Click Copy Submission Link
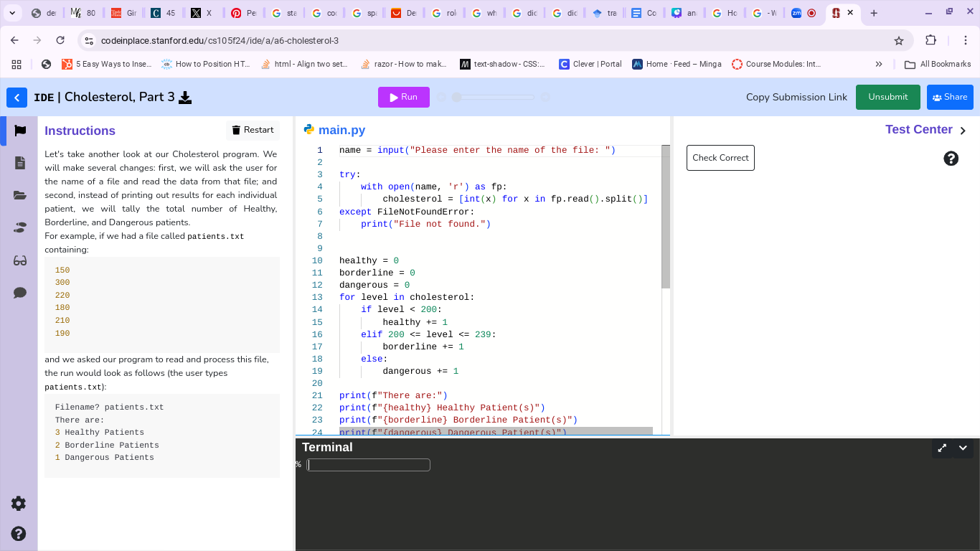 coord(796,97)
